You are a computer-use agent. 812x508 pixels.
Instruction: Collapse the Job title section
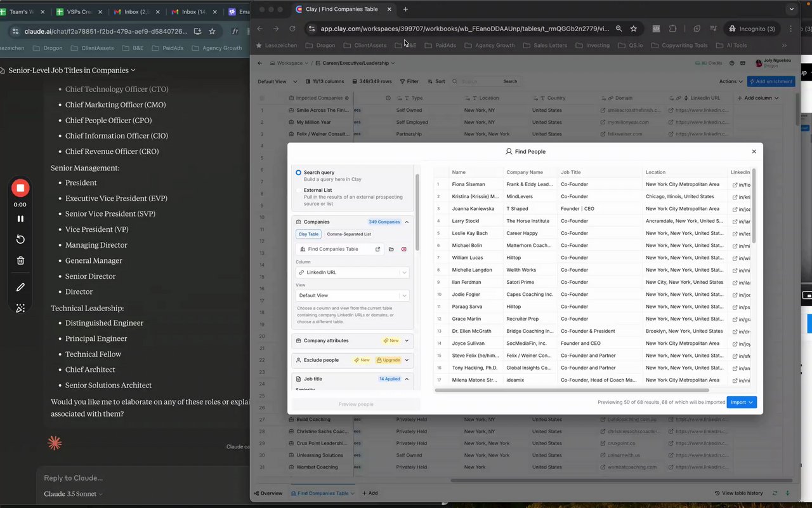[x=407, y=379]
